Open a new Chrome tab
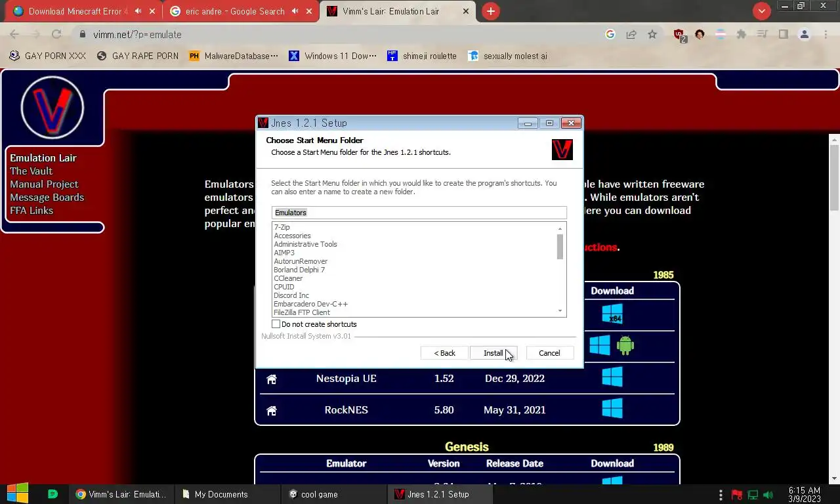The image size is (840, 504). pos(490,11)
